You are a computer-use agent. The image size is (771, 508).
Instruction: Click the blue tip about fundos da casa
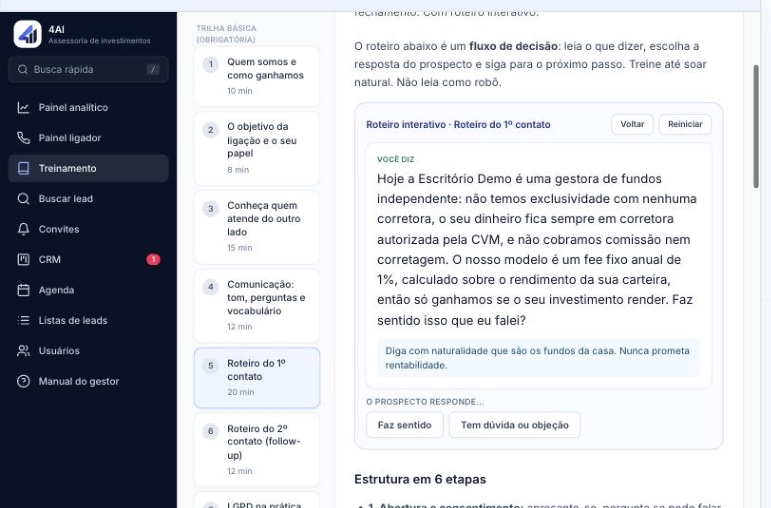(x=538, y=358)
